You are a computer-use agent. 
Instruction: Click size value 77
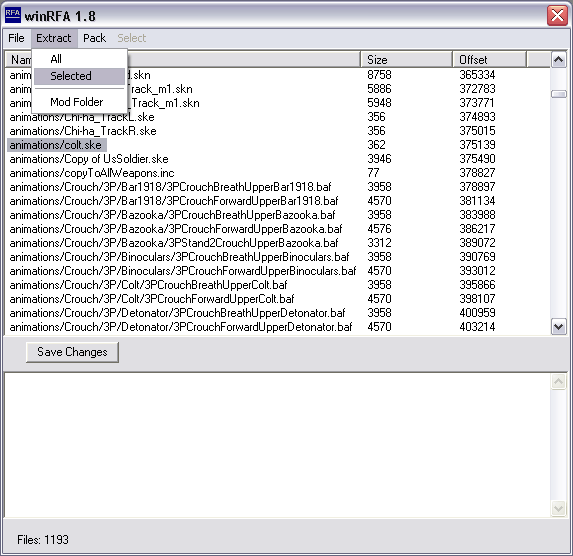pyautogui.click(x=373, y=173)
